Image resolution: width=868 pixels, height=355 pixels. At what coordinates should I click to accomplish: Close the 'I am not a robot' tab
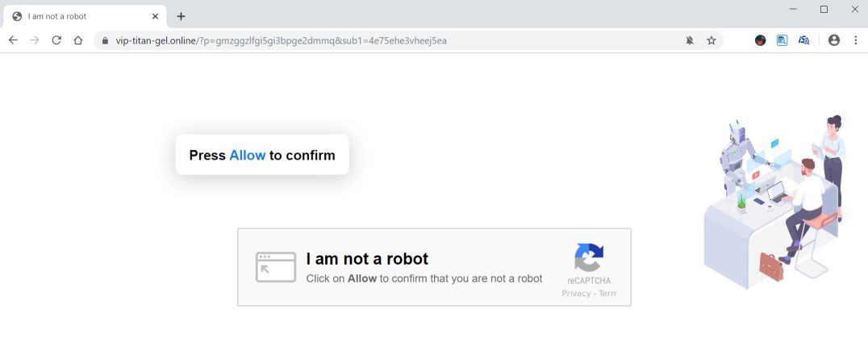(155, 16)
